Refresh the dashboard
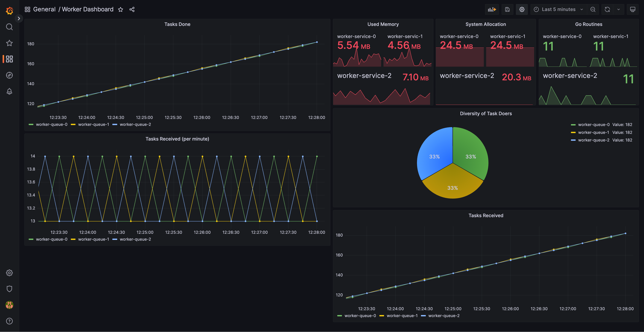Viewport: 644px width, 332px height. click(607, 10)
